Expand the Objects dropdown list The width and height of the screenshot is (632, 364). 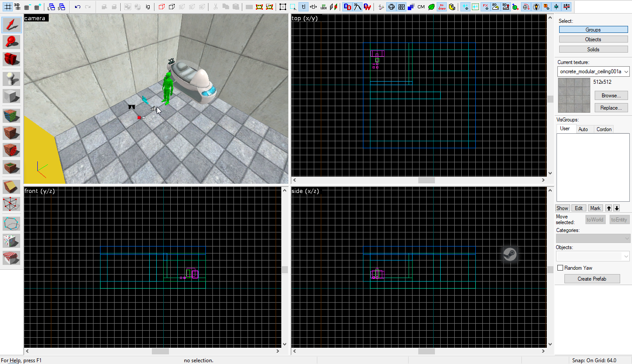626,256
